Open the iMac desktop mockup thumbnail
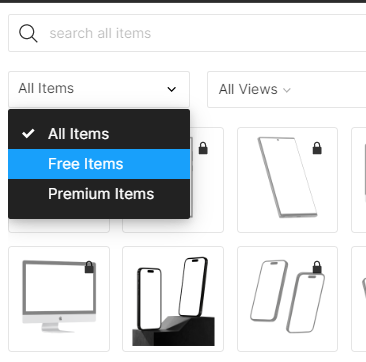The image size is (366, 362). click(x=59, y=299)
